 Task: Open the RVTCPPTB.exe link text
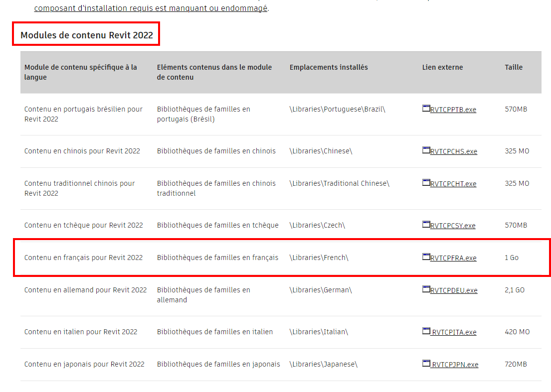[453, 110]
